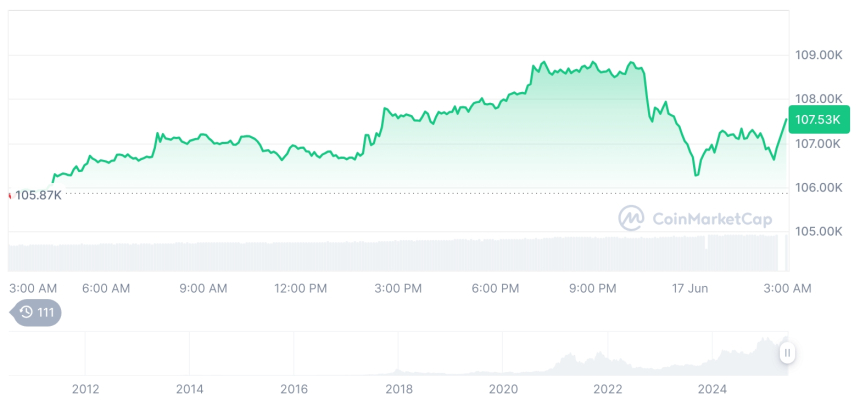860x401 pixels.
Task: Click the 9:00 PM time axis label
Action: [592, 288]
